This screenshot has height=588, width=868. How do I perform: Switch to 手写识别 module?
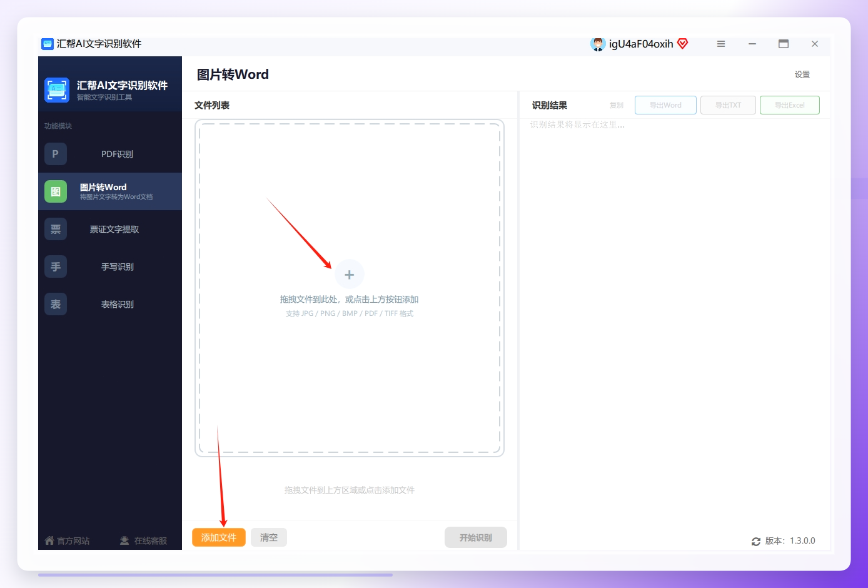pos(110,266)
